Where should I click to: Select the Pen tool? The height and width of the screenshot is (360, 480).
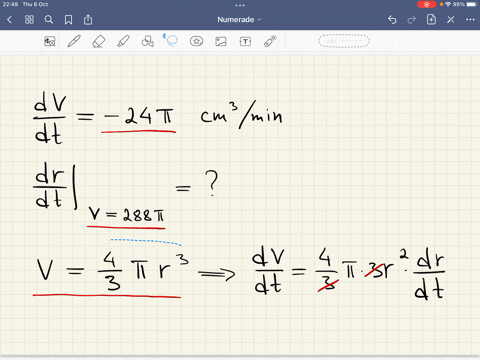(74, 41)
